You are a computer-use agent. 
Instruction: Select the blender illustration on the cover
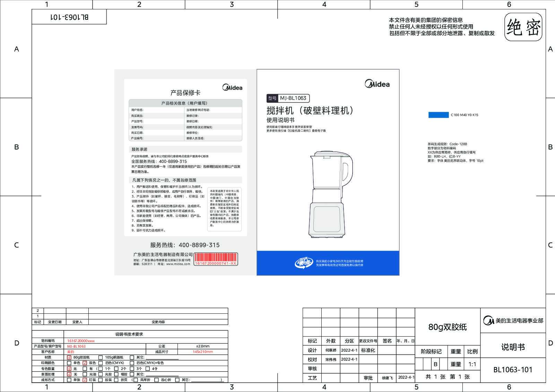pos(330,194)
